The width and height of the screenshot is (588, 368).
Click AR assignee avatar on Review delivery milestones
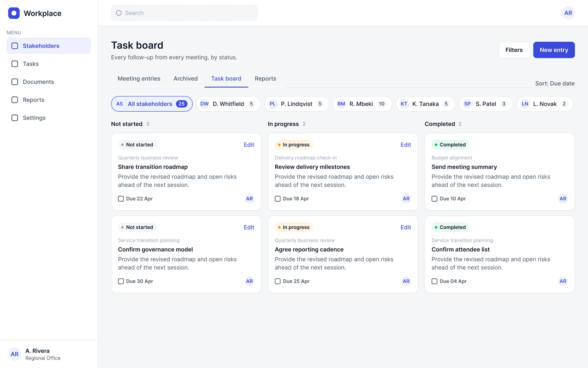click(x=406, y=199)
